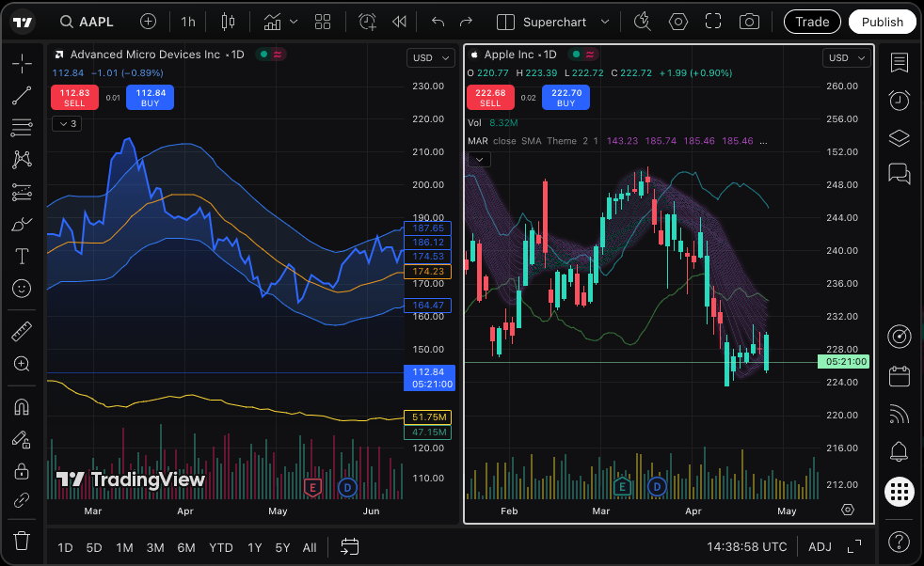The height and width of the screenshot is (566, 924).
Task: Select the YTD time range
Action: click(x=221, y=548)
